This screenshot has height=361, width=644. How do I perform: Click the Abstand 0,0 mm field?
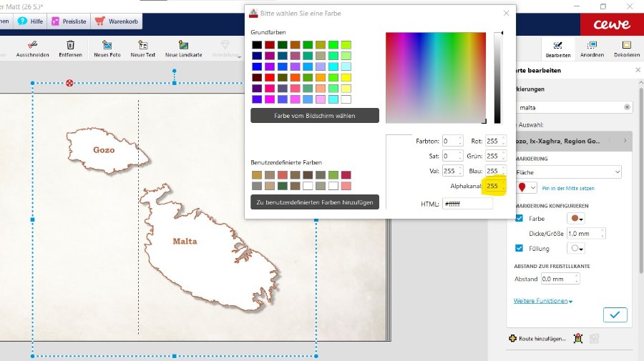pos(560,279)
